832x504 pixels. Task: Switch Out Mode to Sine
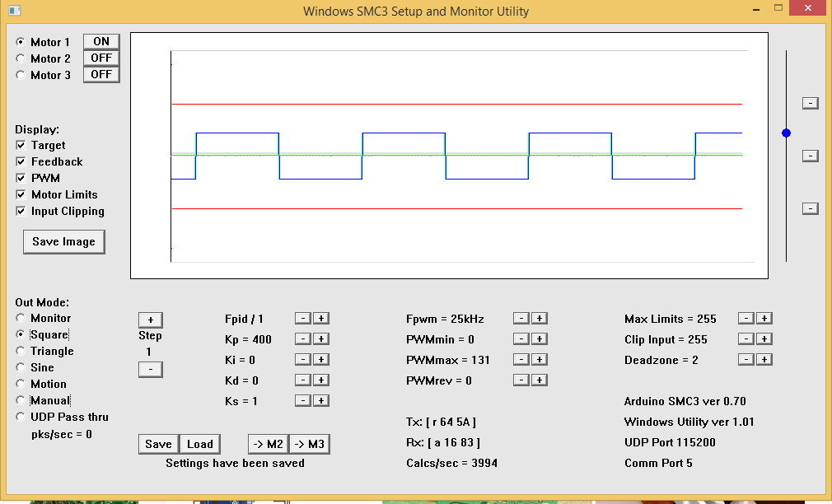[21, 368]
